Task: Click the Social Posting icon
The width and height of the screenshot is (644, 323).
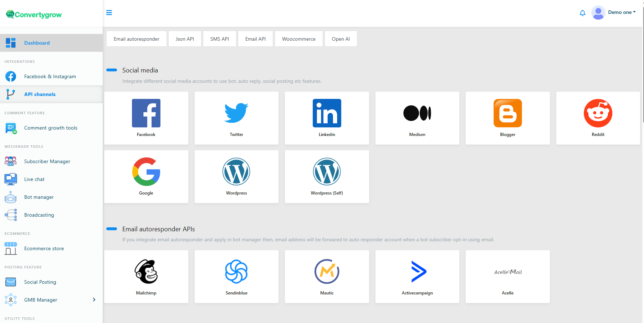Action: [11, 282]
